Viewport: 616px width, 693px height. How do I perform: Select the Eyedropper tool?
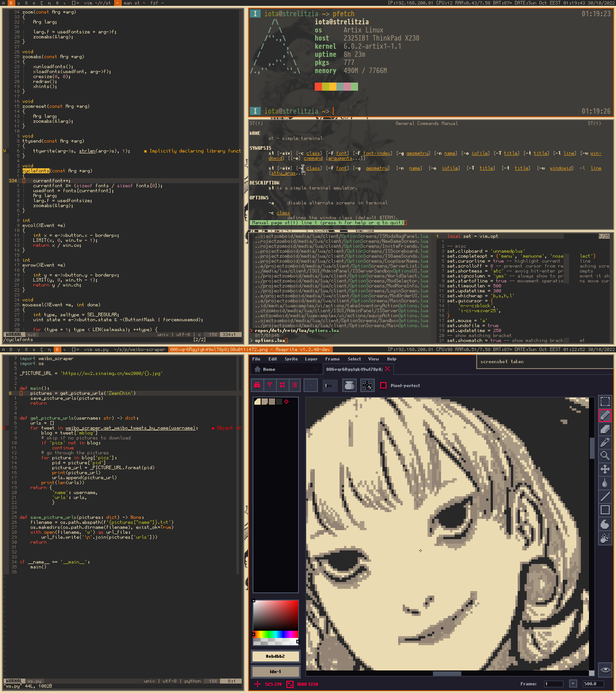(x=605, y=442)
